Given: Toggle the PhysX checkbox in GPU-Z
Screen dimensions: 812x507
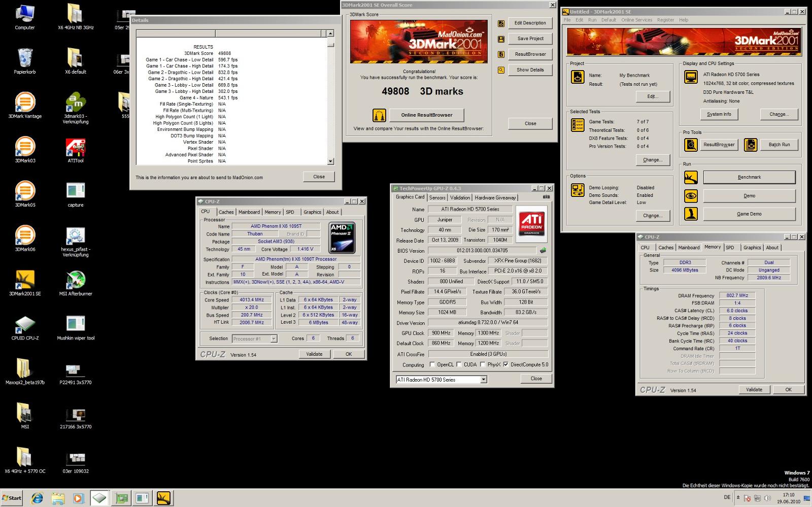Looking at the screenshot, I should (482, 364).
